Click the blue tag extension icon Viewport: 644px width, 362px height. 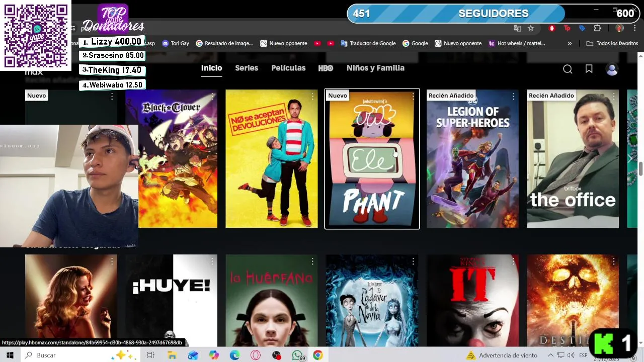click(582, 28)
